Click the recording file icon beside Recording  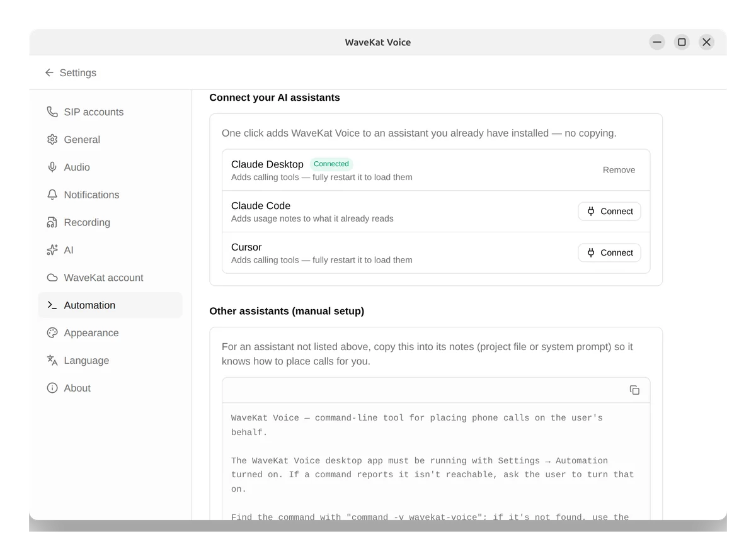point(52,222)
